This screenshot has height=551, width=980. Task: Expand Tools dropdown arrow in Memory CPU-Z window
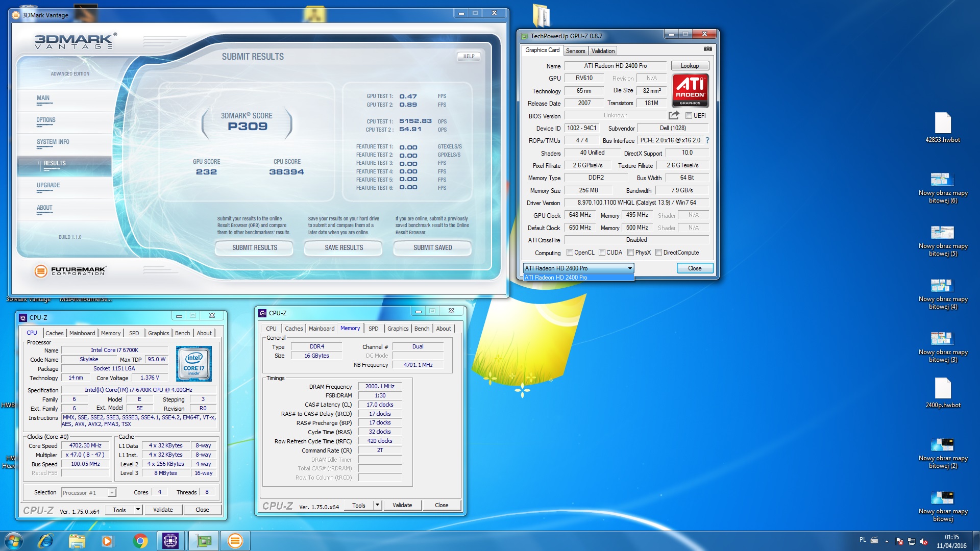tap(378, 505)
